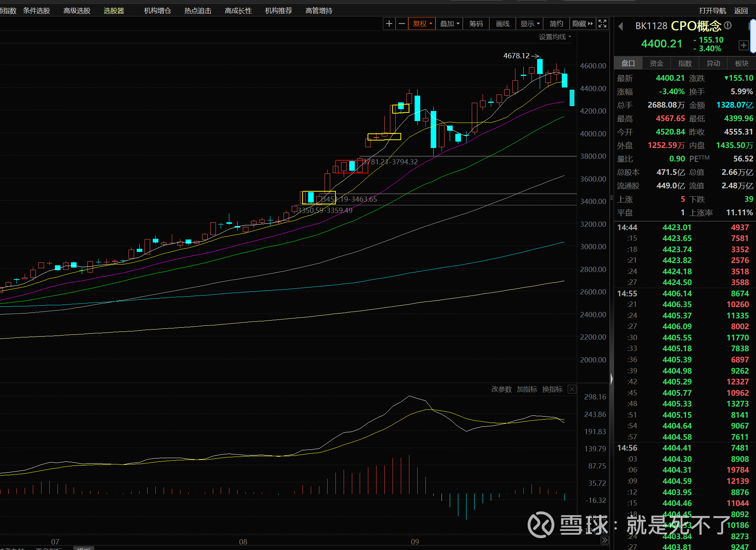Click the zoom-in plus chart button

tap(389, 24)
